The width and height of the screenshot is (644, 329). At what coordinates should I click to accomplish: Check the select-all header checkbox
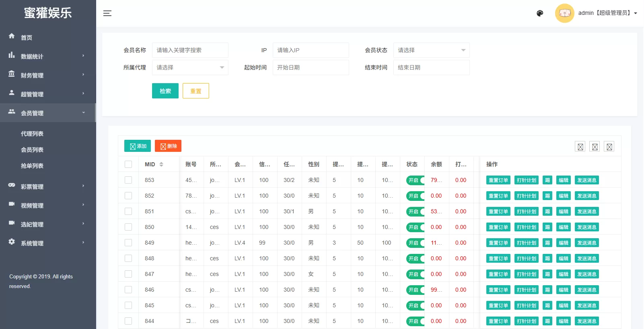tap(128, 164)
